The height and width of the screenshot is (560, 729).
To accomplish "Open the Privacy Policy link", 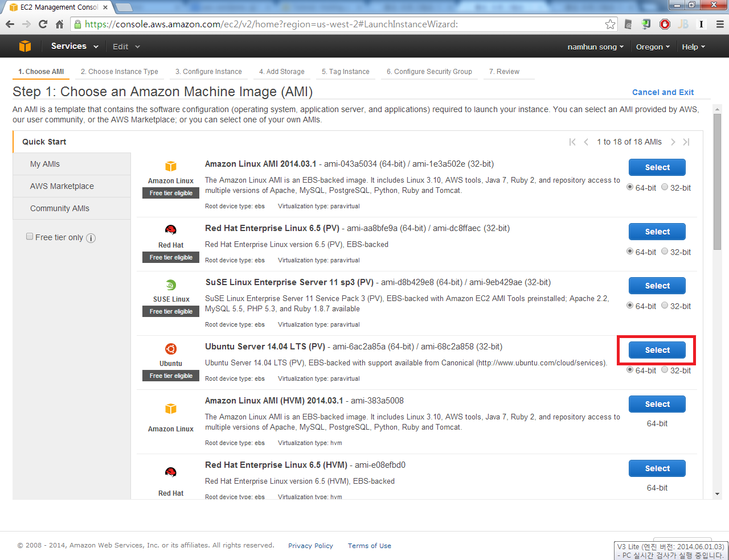I will tap(310, 546).
